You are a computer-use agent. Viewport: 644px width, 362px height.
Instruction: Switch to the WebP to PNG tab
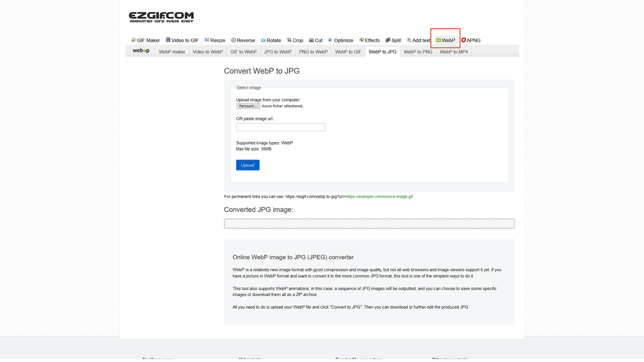point(418,52)
